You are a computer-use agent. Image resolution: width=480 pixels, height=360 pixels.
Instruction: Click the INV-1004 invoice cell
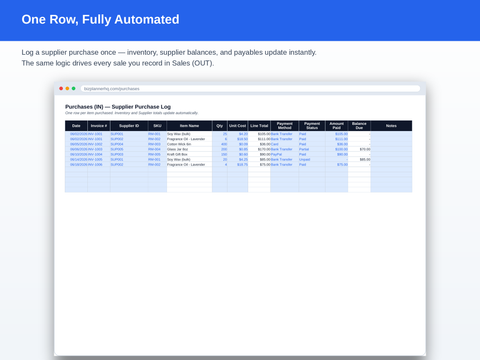(x=99, y=154)
